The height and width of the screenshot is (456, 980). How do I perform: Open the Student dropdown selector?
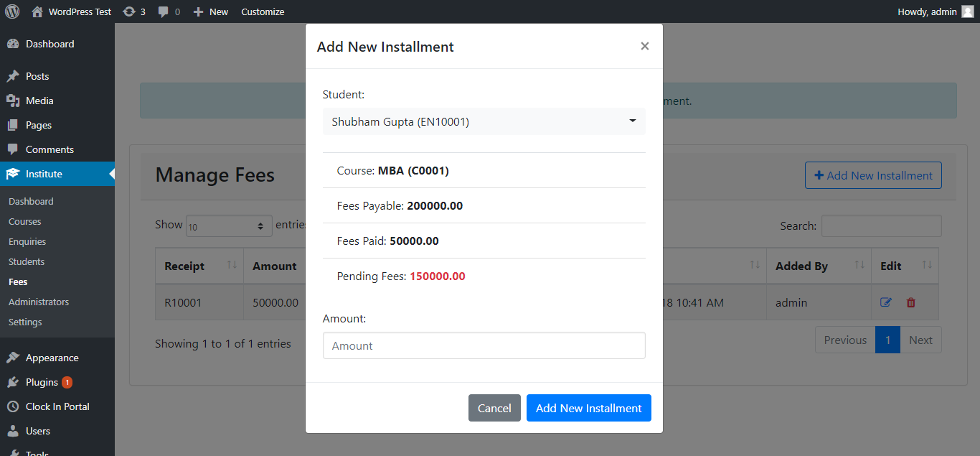[x=484, y=121]
